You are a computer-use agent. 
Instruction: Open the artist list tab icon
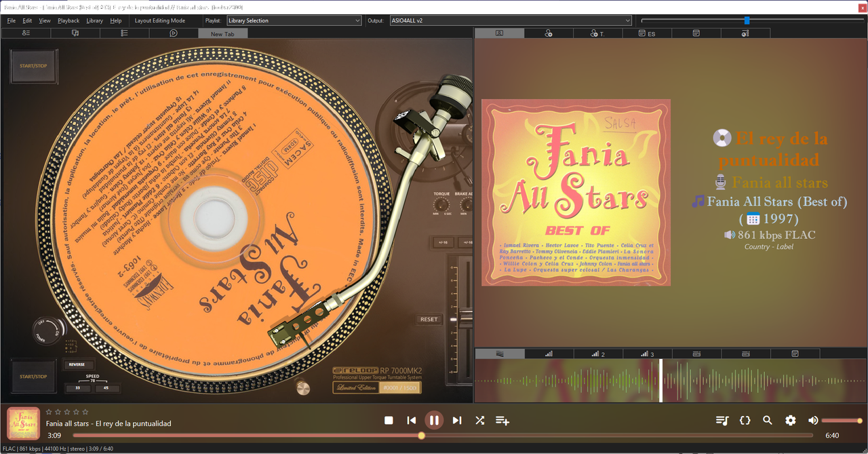(26, 33)
